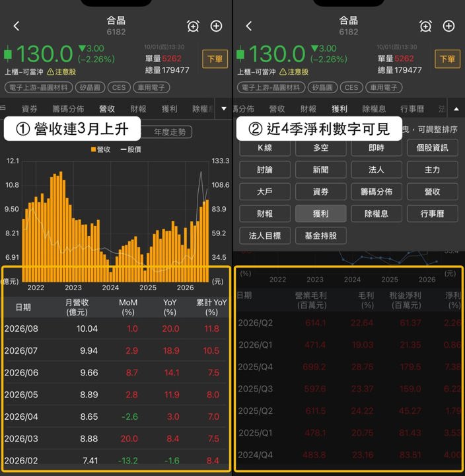The height and width of the screenshot is (476, 465).
Task: Select 營收 tab on left screen
Action: [x=107, y=109]
